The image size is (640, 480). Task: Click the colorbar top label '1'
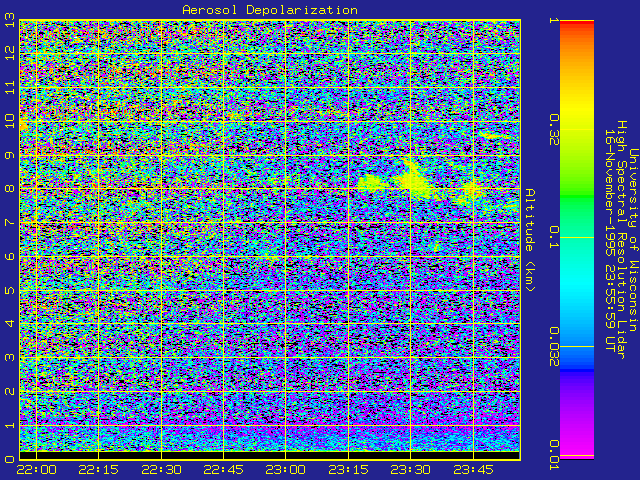(554, 20)
